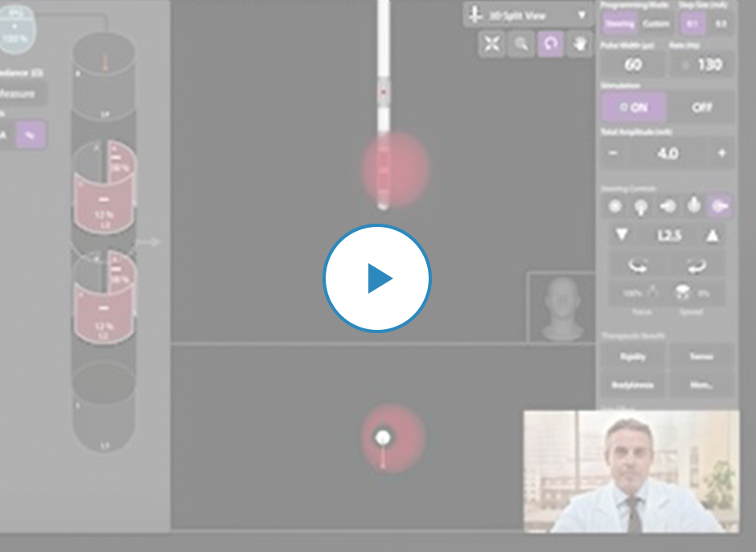Screen dimensions: 756x552
Task: Select Steering programming mode
Action: coord(619,23)
